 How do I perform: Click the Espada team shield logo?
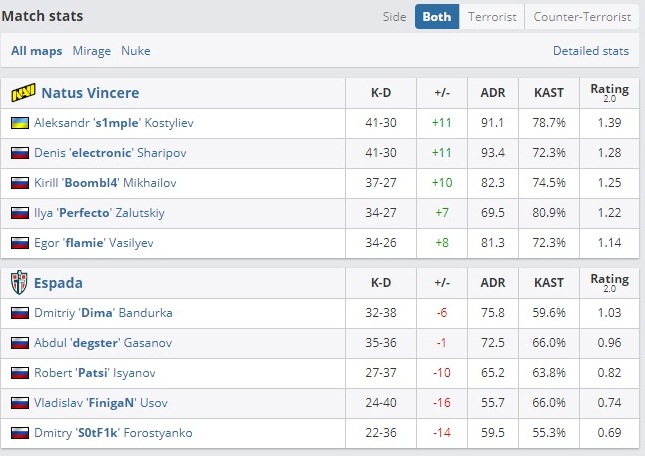coord(20,283)
